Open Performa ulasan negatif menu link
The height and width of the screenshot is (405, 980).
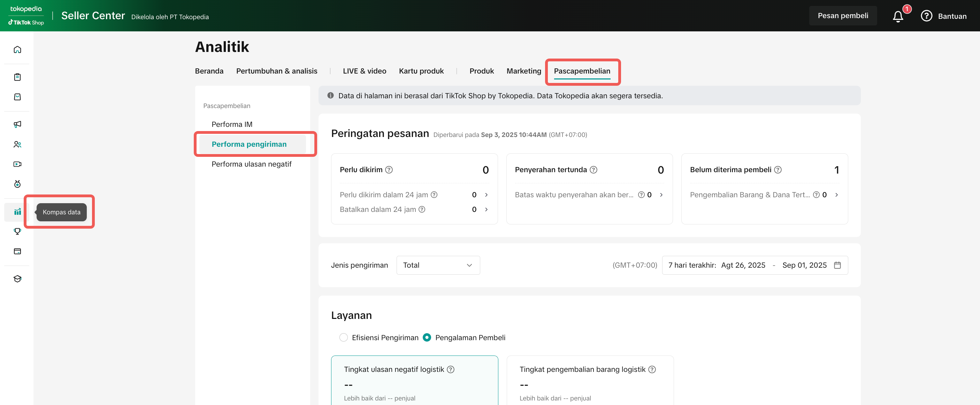tap(252, 164)
